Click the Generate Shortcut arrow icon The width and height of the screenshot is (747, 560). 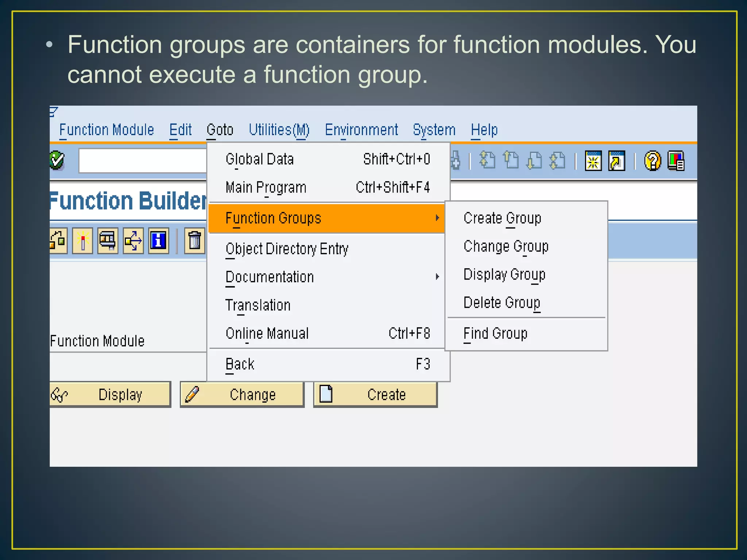(616, 161)
